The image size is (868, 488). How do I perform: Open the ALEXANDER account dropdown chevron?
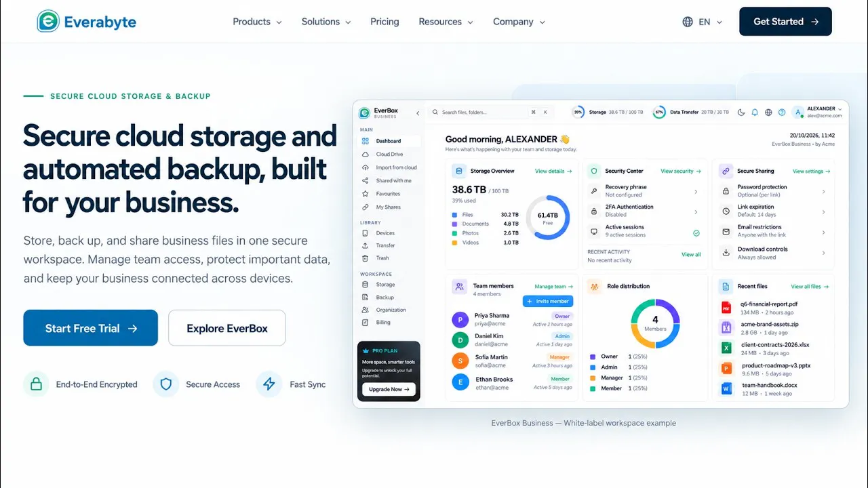point(840,108)
